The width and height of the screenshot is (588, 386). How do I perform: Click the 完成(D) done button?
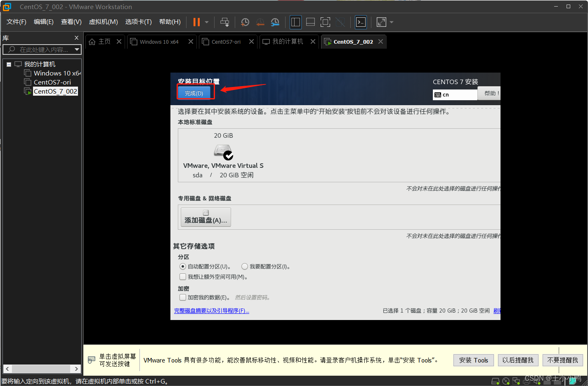194,93
